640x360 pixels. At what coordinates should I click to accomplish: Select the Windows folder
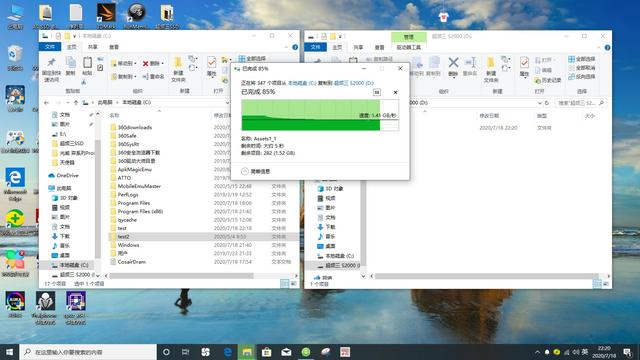click(x=128, y=245)
